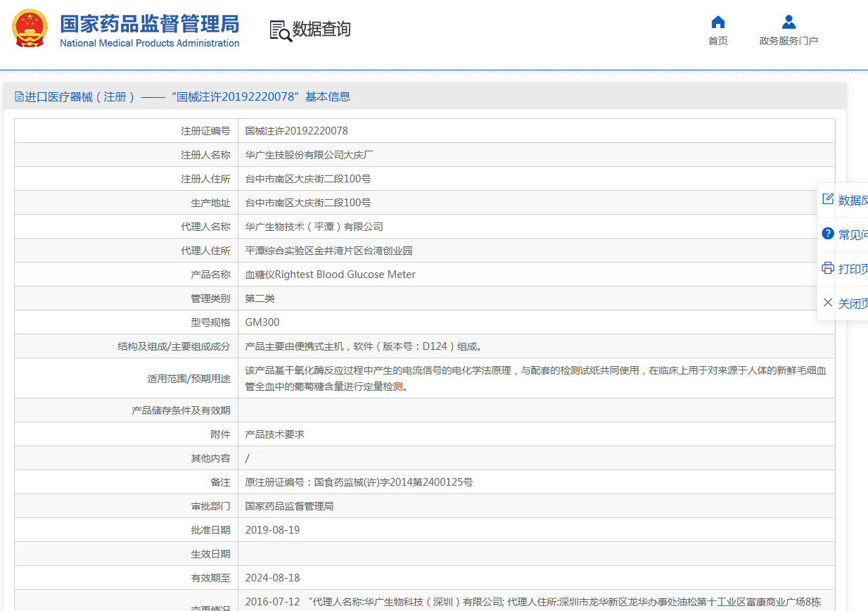Click agent name 华广生物技术（平潭）有限公司

tap(314, 227)
